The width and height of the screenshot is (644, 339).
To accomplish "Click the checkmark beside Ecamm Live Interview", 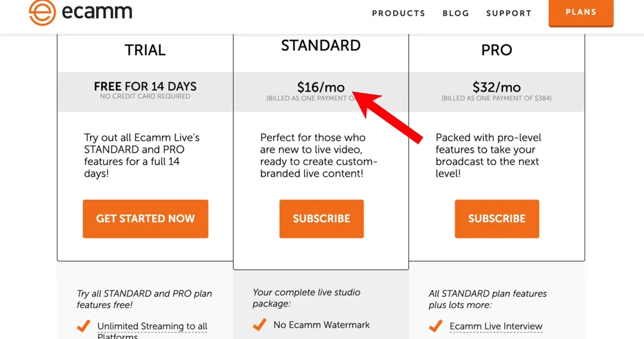I will click(x=435, y=326).
